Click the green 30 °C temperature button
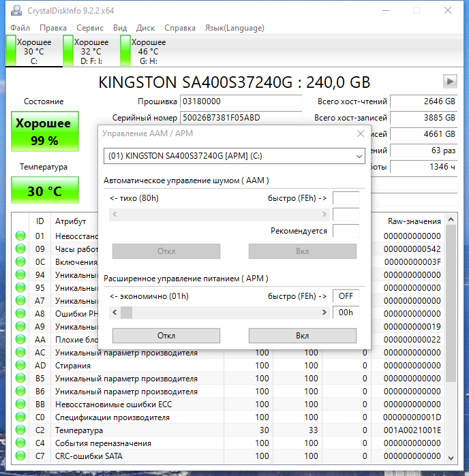469x476 pixels. tap(45, 191)
